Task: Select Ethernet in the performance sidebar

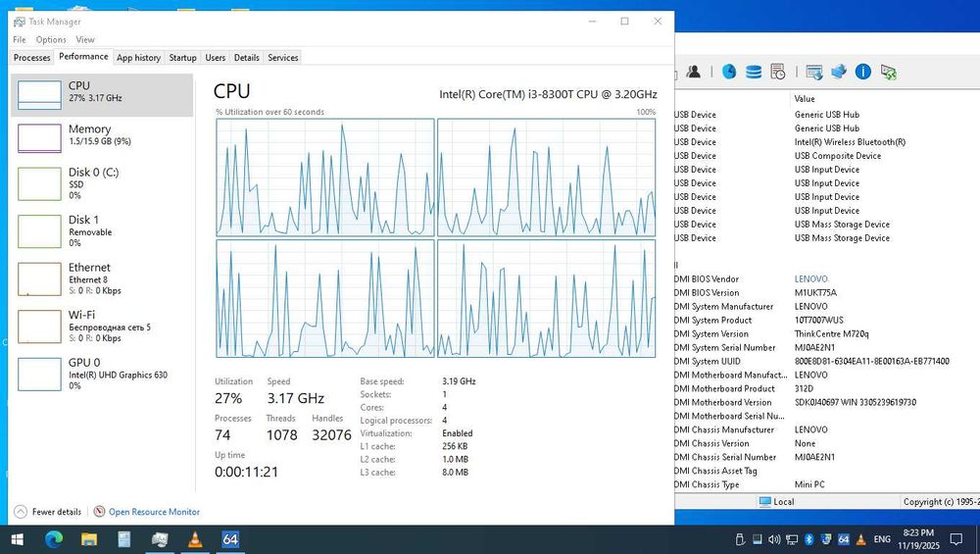Action: 102,278
